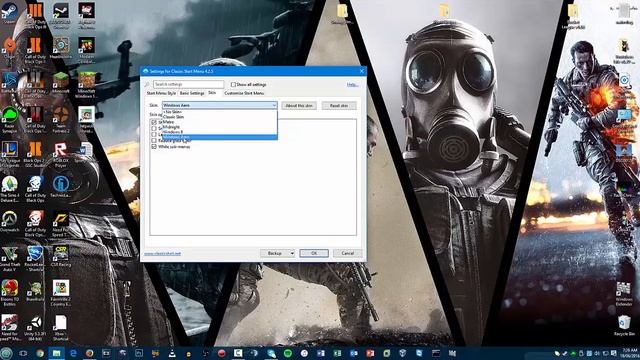Screen dimensions: 640x360
Task: Choose Midnight from the skin list
Action: coord(220,127)
